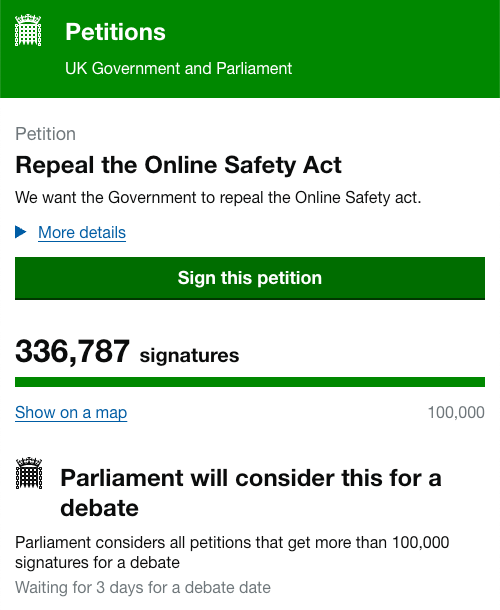Click the empty green header area right of Petitions
Image resolution: width=500 pixels, height=610 pixels.
(x=331, y=32)
